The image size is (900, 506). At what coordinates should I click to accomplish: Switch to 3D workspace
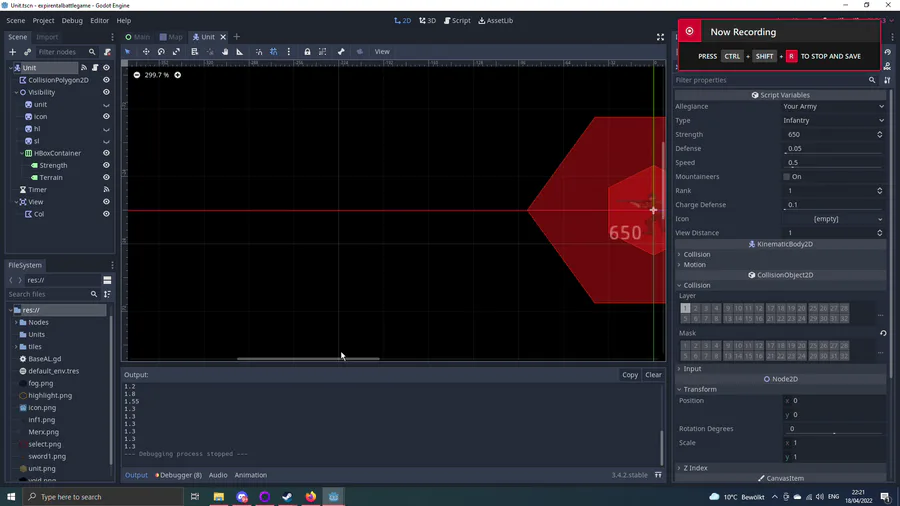[427, 21]
